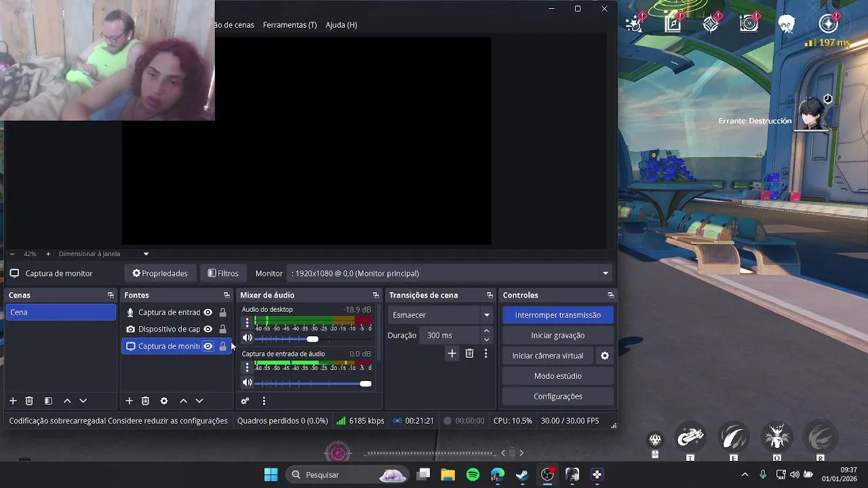The image size is (868, 488).
Task: Lock the Captura de entrada source
Action: (x=222, y=312)
